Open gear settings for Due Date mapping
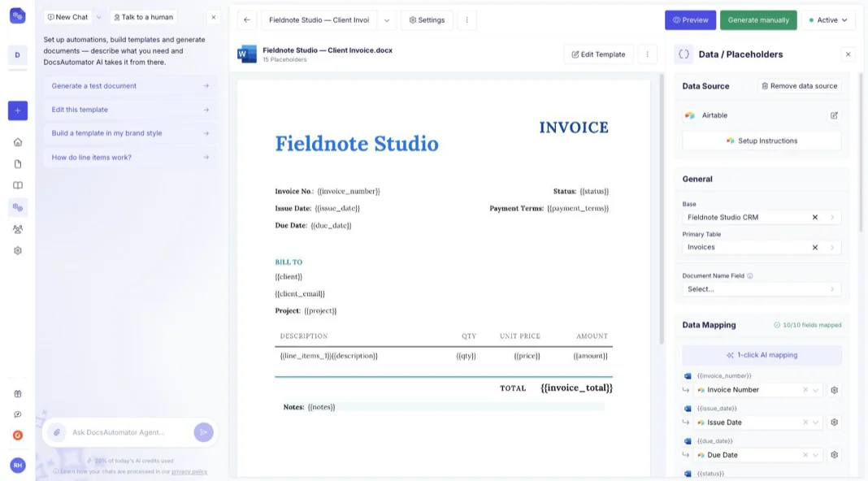The width and height of the screenshot is (868, 481). (834, 455)
